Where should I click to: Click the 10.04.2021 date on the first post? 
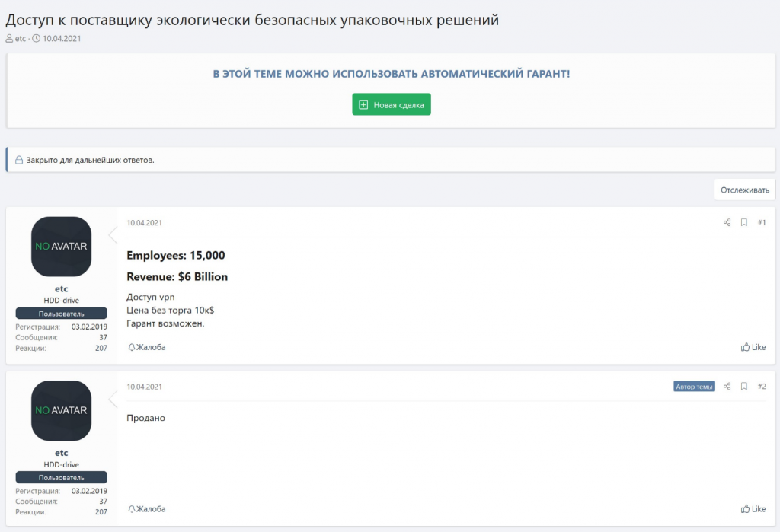pyautogui.click(x=145, y=222)
